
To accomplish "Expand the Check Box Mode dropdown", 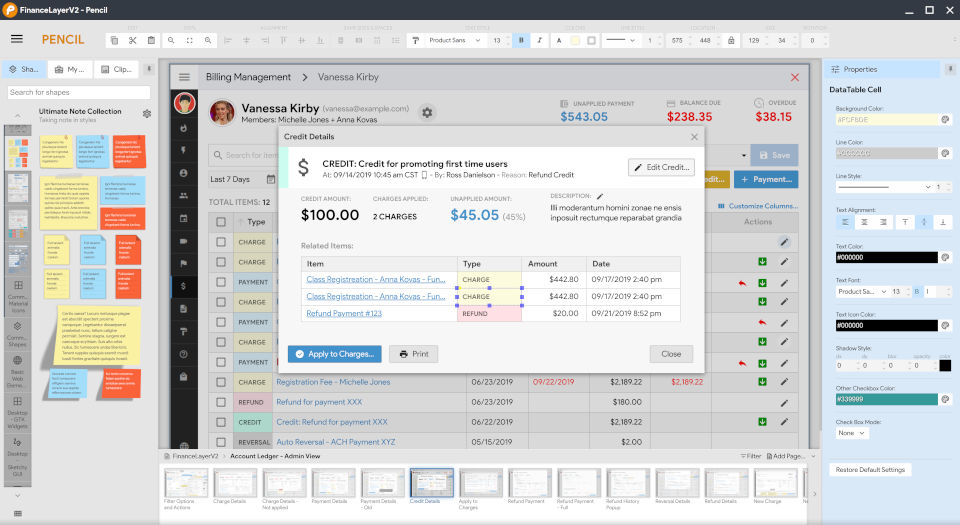I will point(851,433).
